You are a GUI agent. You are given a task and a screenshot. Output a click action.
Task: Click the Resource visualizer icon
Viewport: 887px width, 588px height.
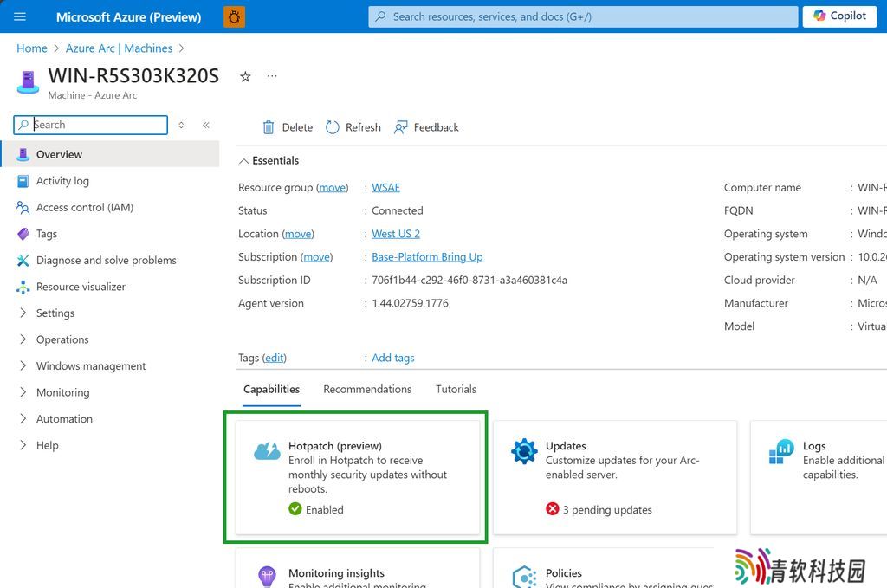tap(23, 287)
